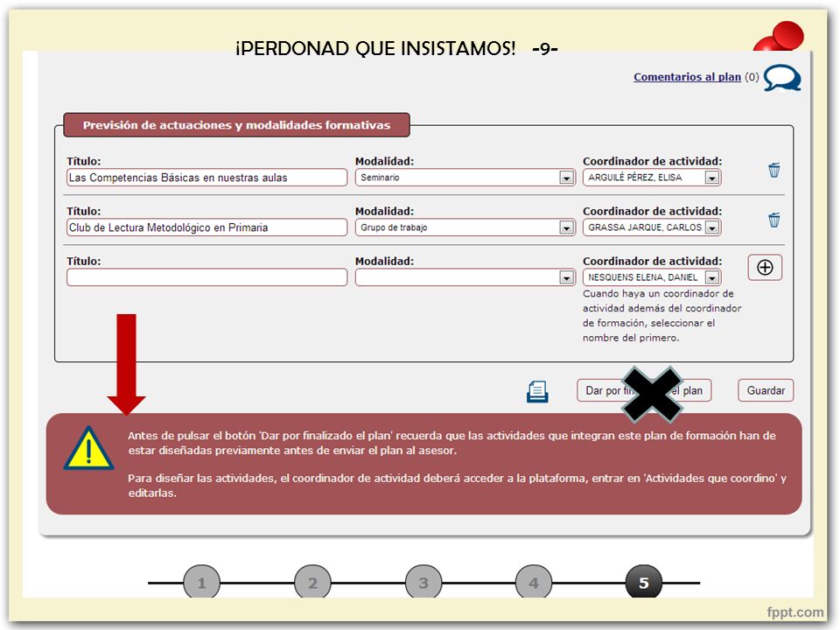Open coordinator dropdown 'GRASSA JARQUE, CARLOS'
The height and width of the screenshot is (630, 840).
point(652,227)
